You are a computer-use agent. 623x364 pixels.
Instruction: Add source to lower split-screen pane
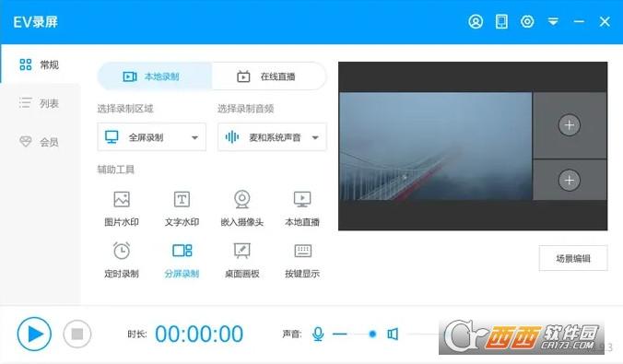570,180
